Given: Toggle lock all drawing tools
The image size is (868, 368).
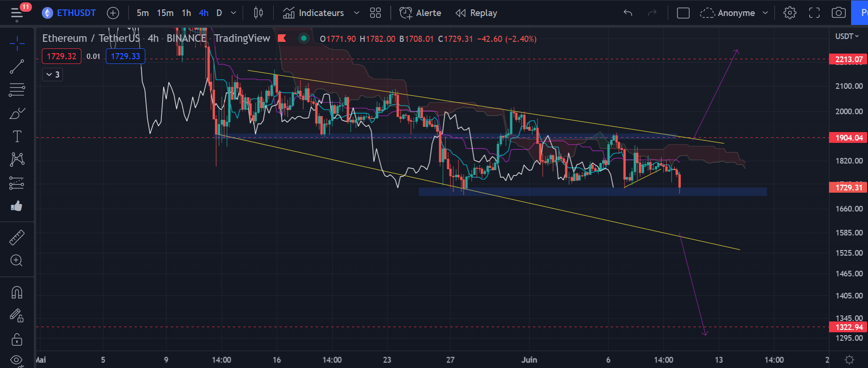Looking at the screenshot, I should (17, 339).
